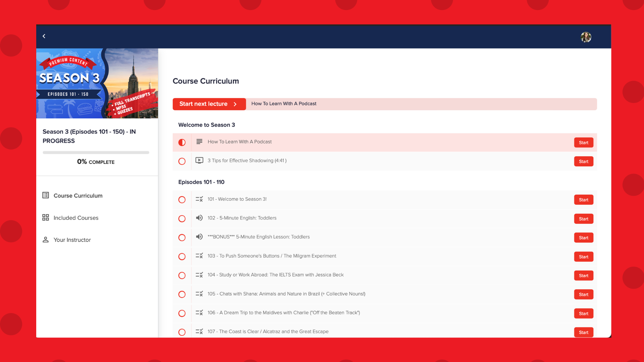Start 3 Tips for Effective Shadowing video
Viewport: 644px width, 362px height.
(x=584, y=161)
